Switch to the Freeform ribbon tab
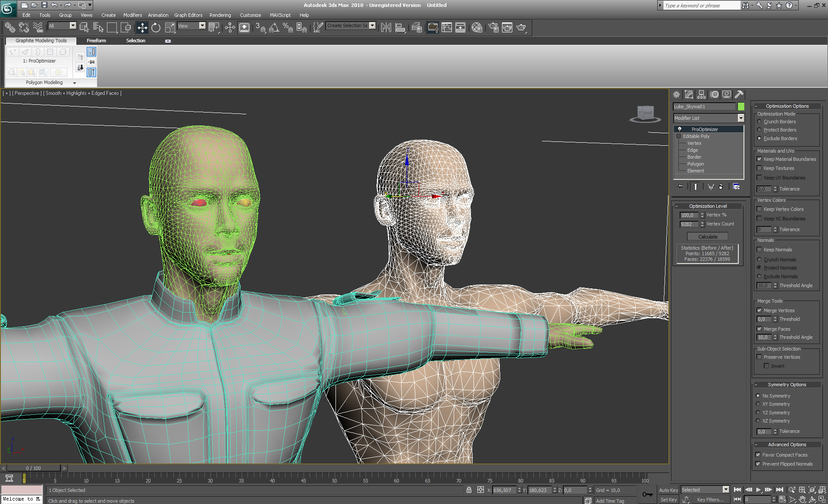Image resolution: width=828 pixels, height=504 pixels. click(x=96, y=41)
